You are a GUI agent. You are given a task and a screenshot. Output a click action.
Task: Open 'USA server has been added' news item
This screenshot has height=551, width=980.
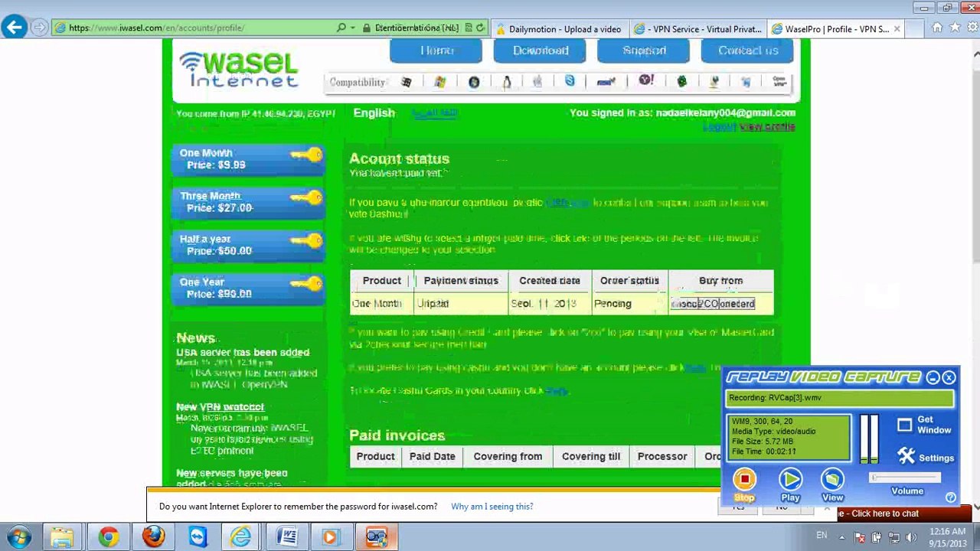[243, 352]
